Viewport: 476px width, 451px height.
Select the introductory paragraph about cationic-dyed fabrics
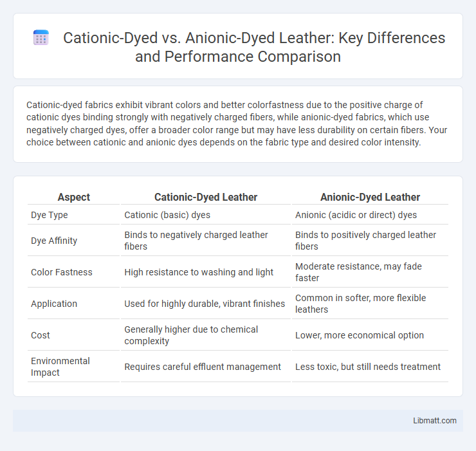237,124
